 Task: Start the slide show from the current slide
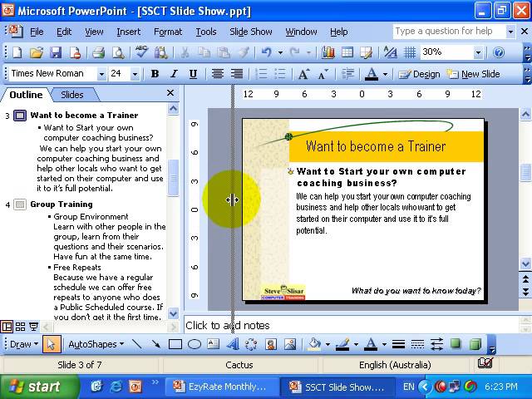(33, 327)
